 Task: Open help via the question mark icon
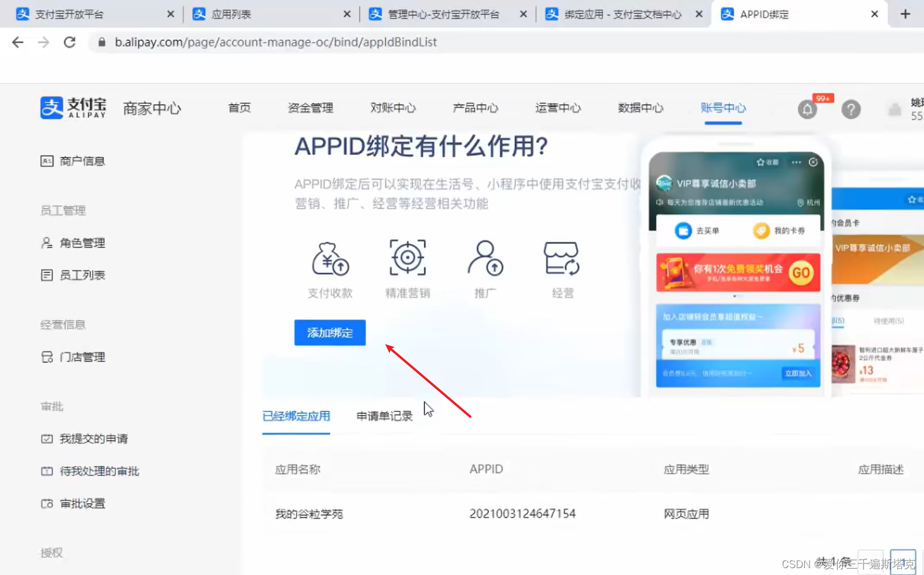coord(851,109)
